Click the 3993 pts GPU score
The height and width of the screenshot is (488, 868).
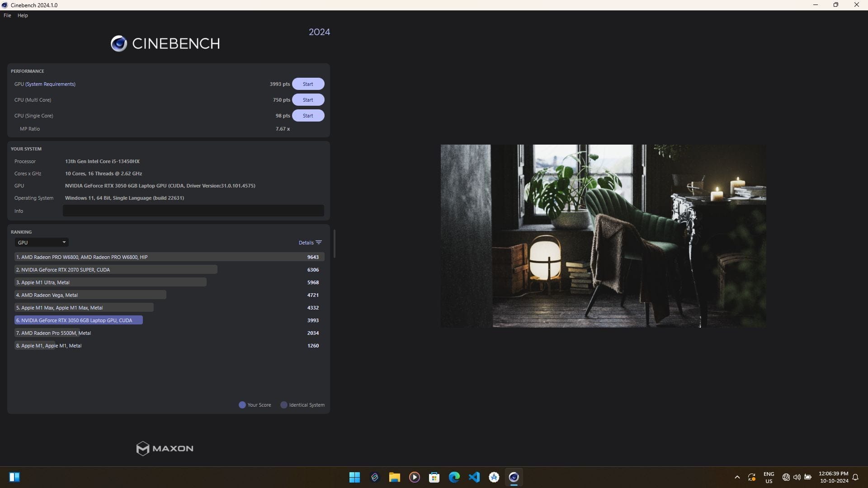pos(280,84)
